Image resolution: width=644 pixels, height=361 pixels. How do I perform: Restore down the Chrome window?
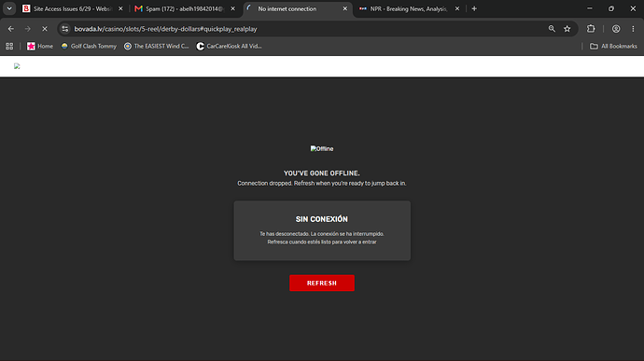pos(611,8)
